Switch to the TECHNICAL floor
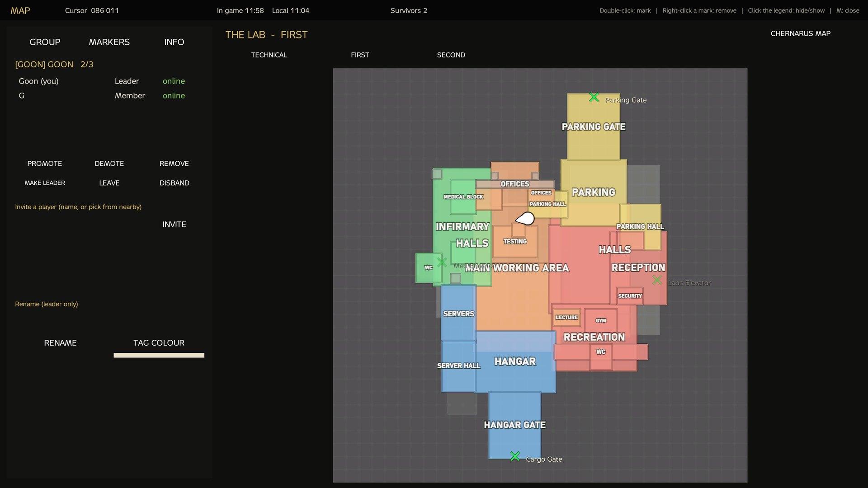The height and width of the screenshot is (488, 868). click(269, 55)
